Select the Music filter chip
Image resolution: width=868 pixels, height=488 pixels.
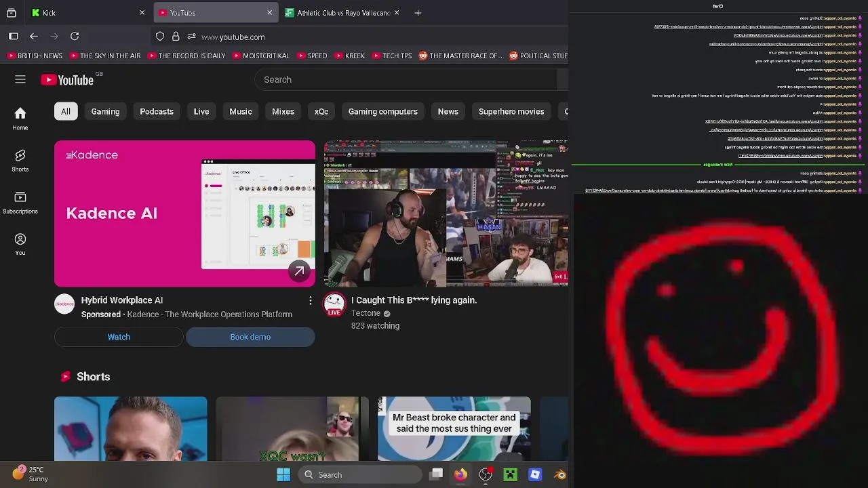(x=241, y=112)
